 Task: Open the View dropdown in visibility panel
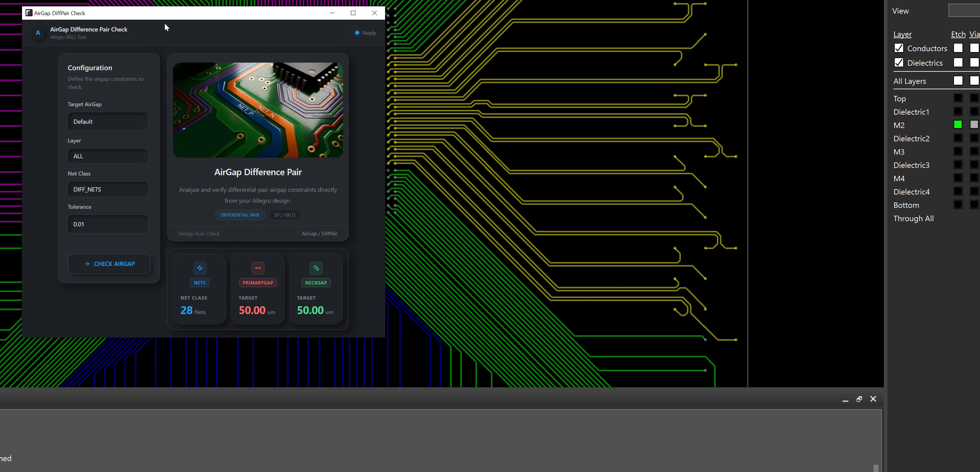[x=964, y=11]
